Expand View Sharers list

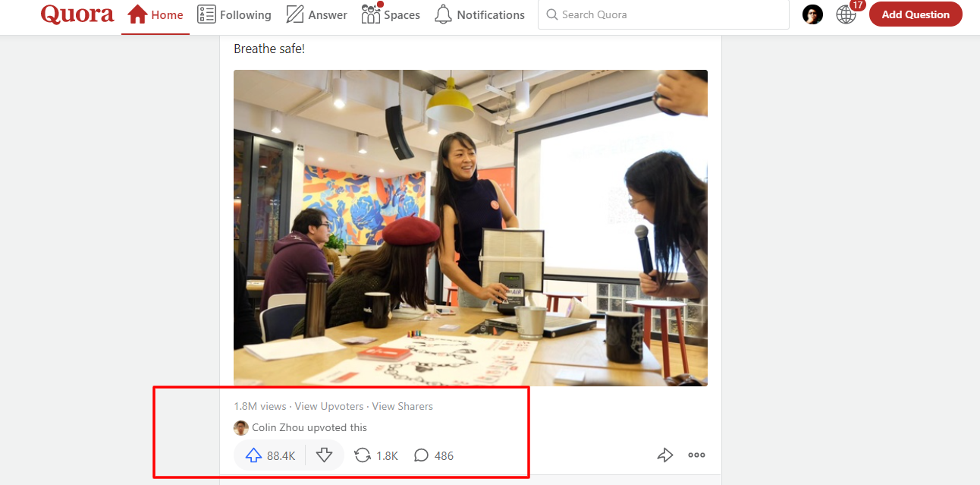401,406
